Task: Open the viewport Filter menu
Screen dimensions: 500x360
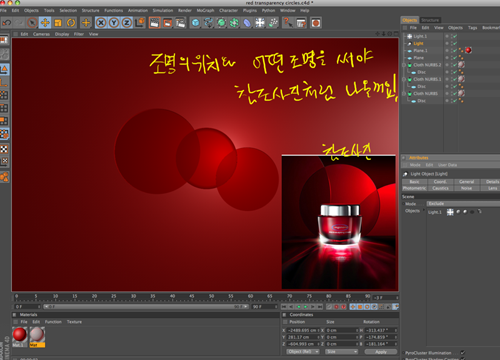Action: click(79, 34)
